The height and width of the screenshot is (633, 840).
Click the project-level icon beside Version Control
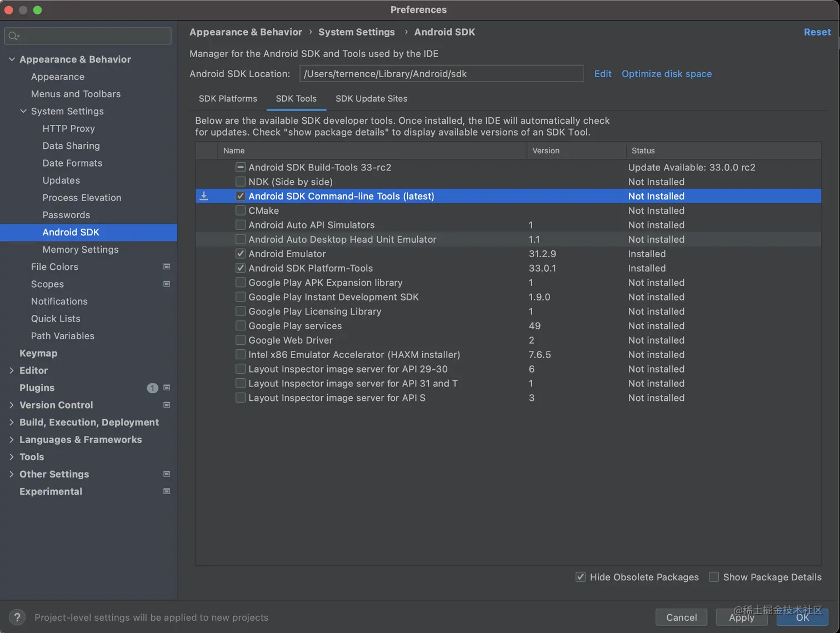167,405
